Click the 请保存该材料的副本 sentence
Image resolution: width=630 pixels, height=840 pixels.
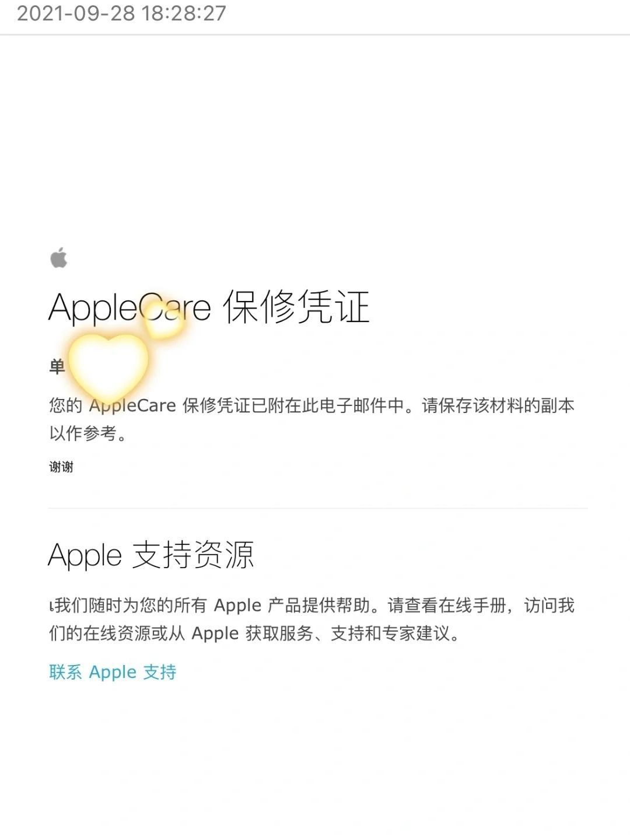(x=498, y=405)
